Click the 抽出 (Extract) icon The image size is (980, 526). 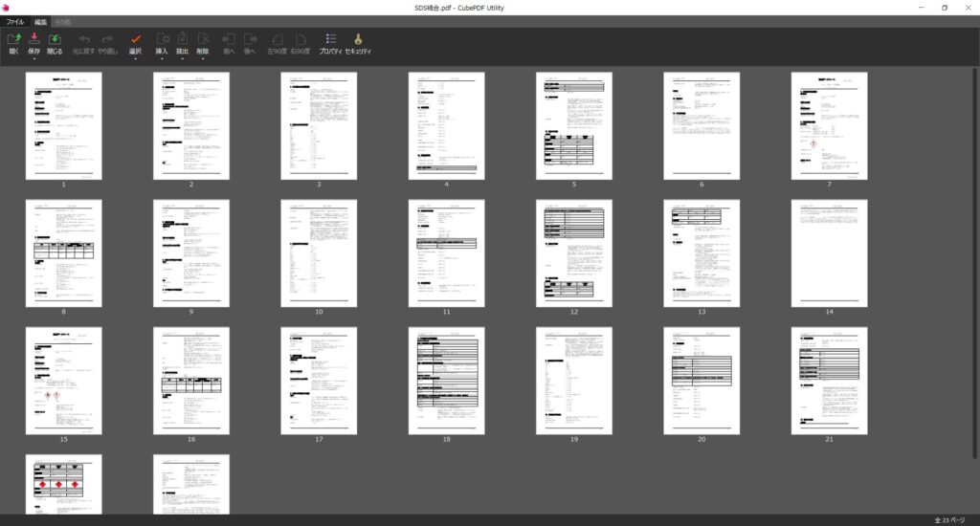coord(182,40)
